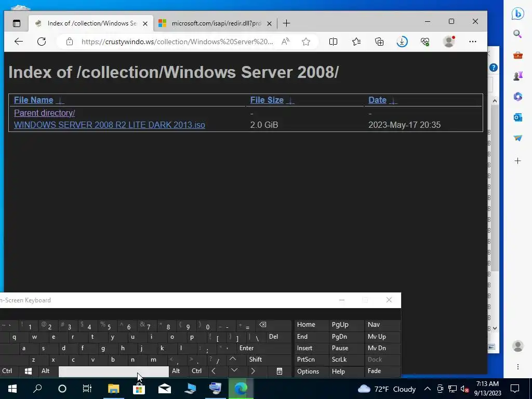Toggle the Fade key on On-Screen Keyboard

382,371
